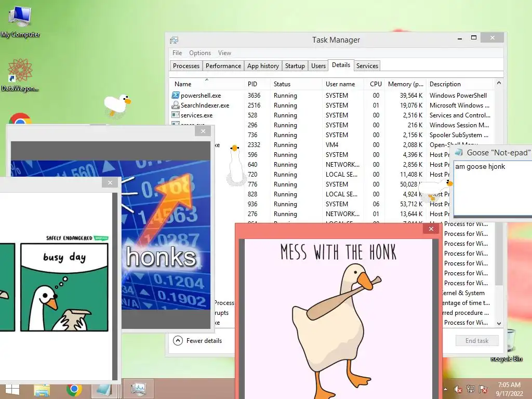Open the DataWagon desktop shortcut
This screenshot has width=532, height=399.
click(20, 75)
